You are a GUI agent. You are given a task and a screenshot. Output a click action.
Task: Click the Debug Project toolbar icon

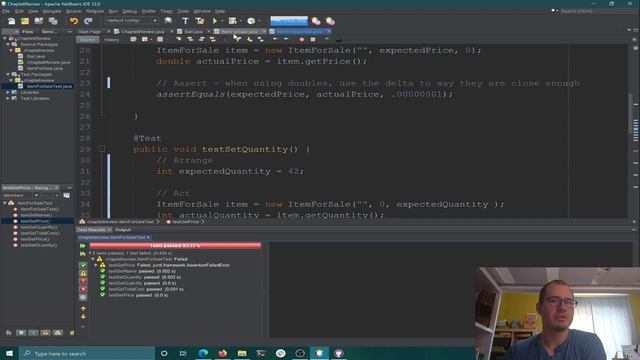[x=233, y=21]
